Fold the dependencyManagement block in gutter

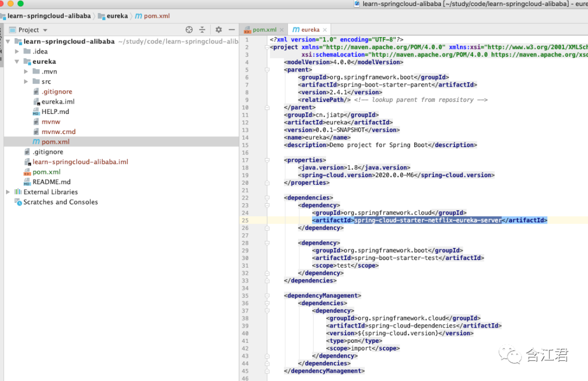point(267,295)
